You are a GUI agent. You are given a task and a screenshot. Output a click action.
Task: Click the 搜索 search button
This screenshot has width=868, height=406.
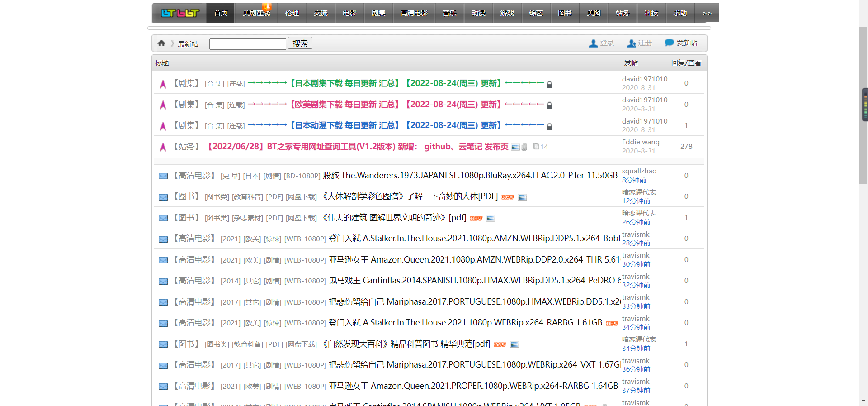click(x=300, y=43)
